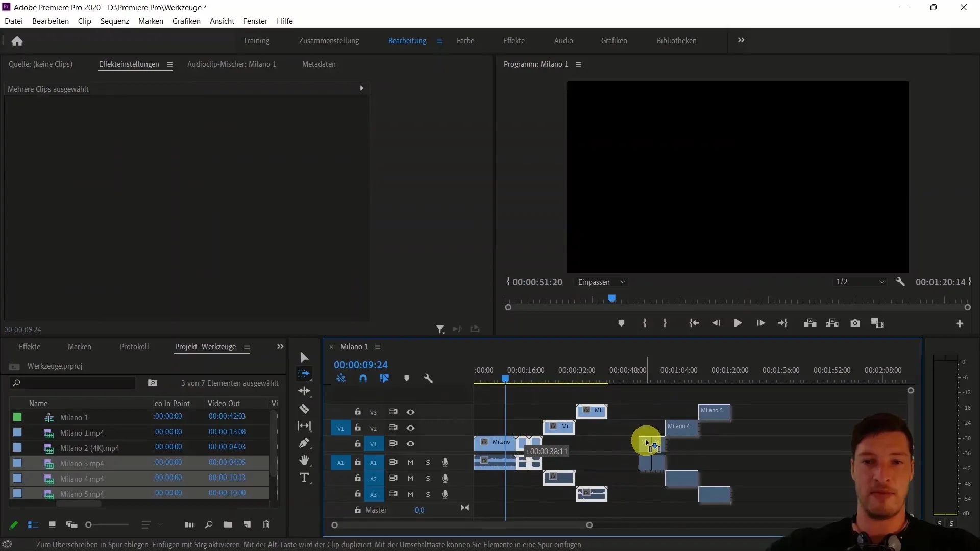Play the program monitor
Viewport: 980px width, 551px height.
tap(738, 323)
